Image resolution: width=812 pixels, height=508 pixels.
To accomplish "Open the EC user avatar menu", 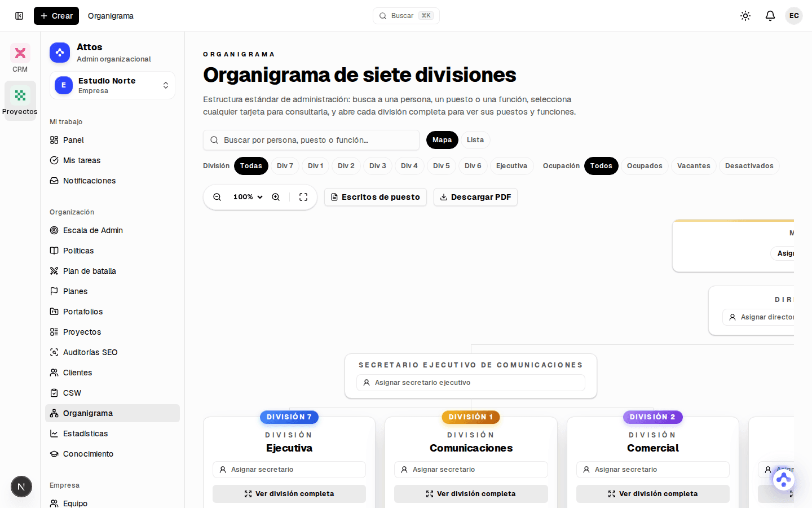I will click(794, 16).
